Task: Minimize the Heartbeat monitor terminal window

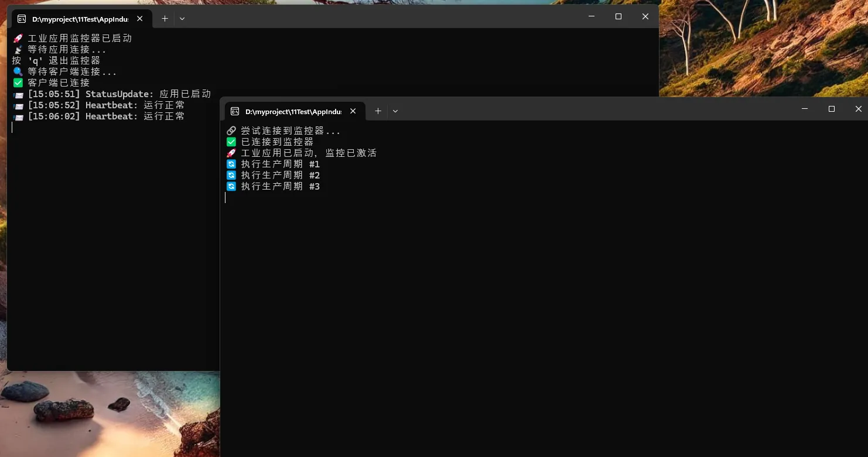Action: pyautogui.click(x=592, y=16)
